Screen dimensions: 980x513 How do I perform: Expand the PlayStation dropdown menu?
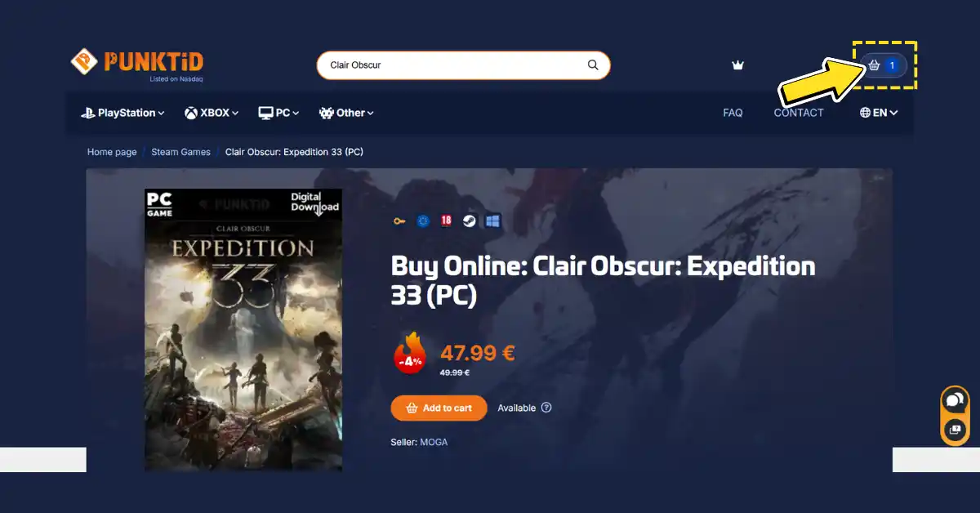point(122,113)
